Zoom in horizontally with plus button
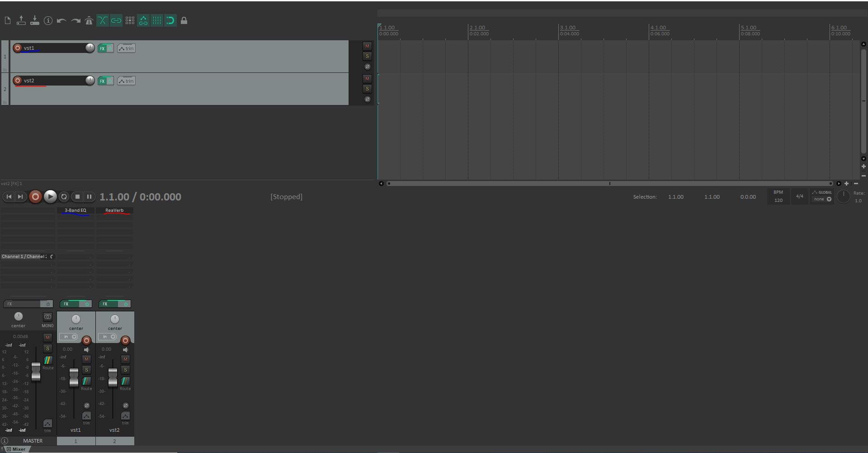This screenshot has height=453, width=868. coord(847,183)
